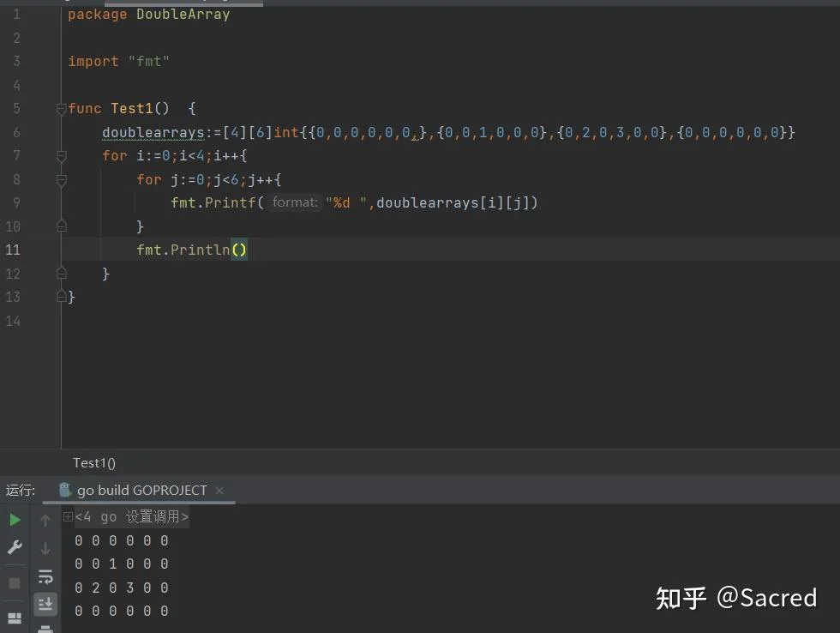Click the folded text '<4 go 设置调用>'
840x633 pixels.
(132, 516)
